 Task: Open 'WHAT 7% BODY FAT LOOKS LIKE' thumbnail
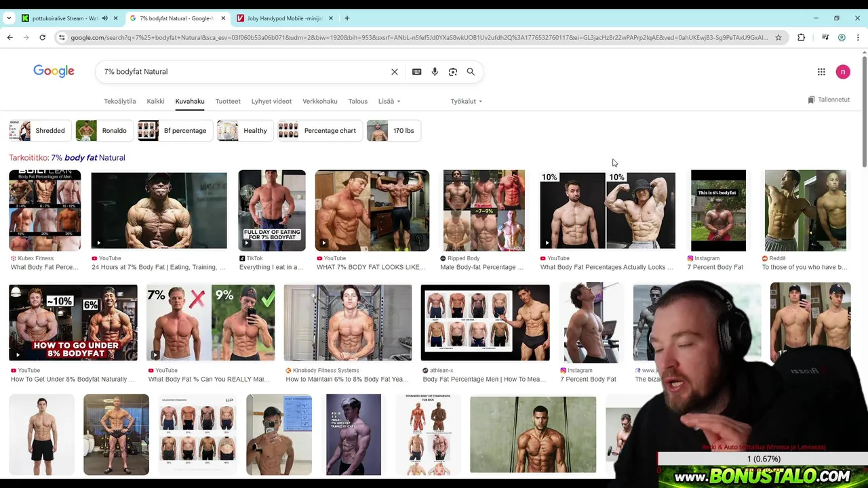[372, 210]
